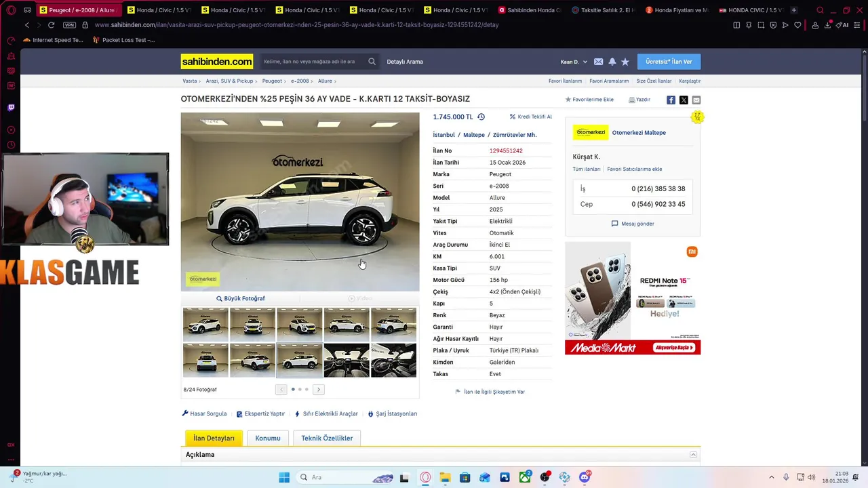868x488 pixels.
Task: Select the rear-view car thumbnail
Action: pyautogui.click(x=205, y=360)
